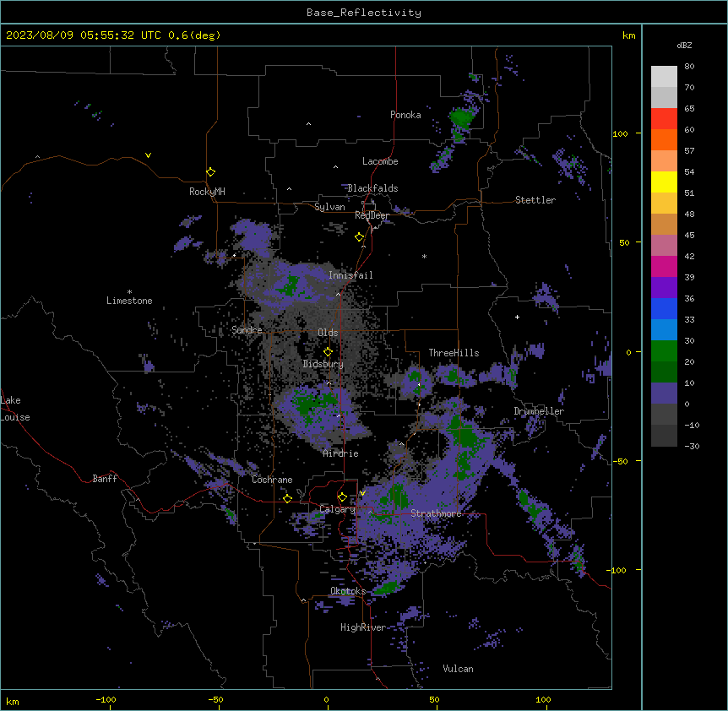The height and width of the screenshot is (711, 728).
Task: Click the yellow diamond marker above Calgary label
Action: [x=342, y=497]
